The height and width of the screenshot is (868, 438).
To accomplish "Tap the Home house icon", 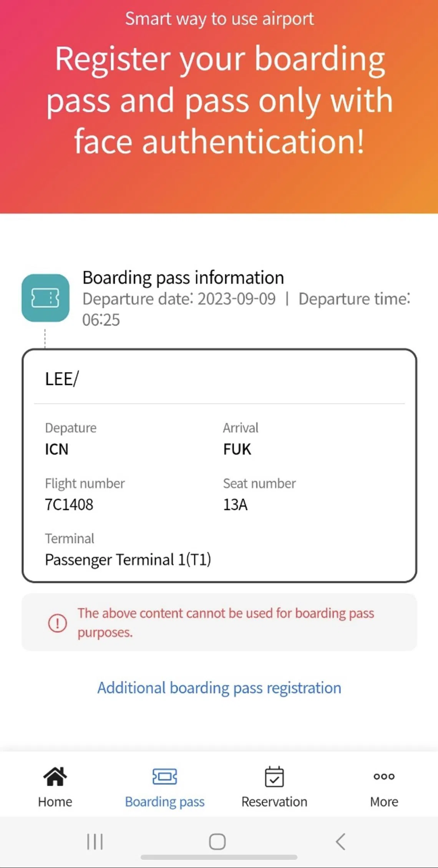I will [x=55, y=776].
